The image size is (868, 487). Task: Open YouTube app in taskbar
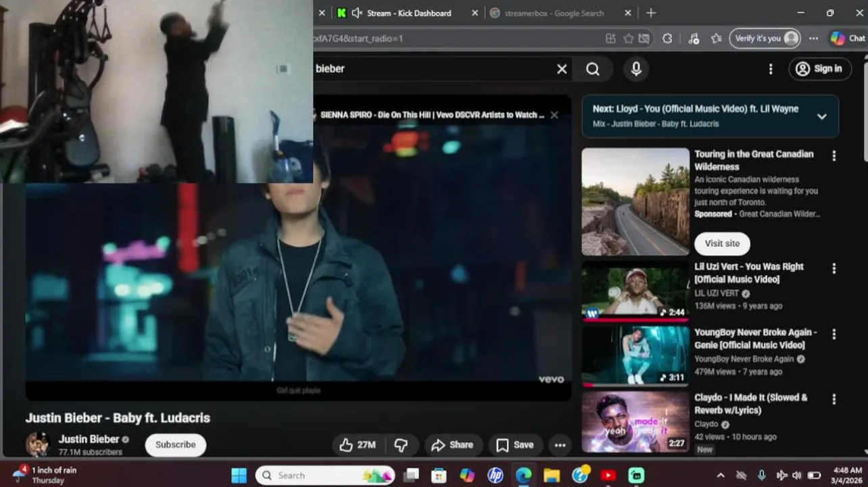608,476
